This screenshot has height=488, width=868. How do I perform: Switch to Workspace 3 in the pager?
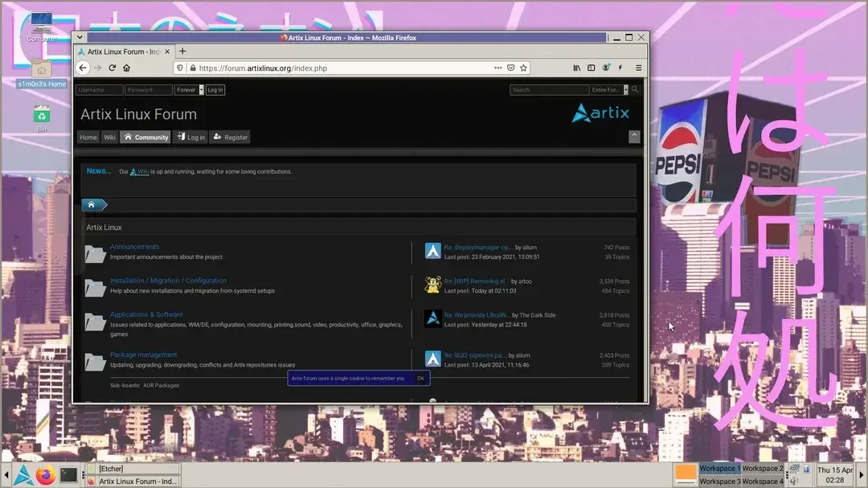[x=719, y=482]
